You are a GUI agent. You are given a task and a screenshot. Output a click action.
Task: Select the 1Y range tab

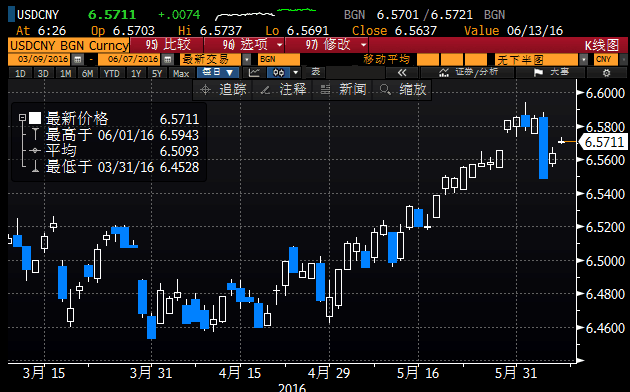click(x=136, y=73)
